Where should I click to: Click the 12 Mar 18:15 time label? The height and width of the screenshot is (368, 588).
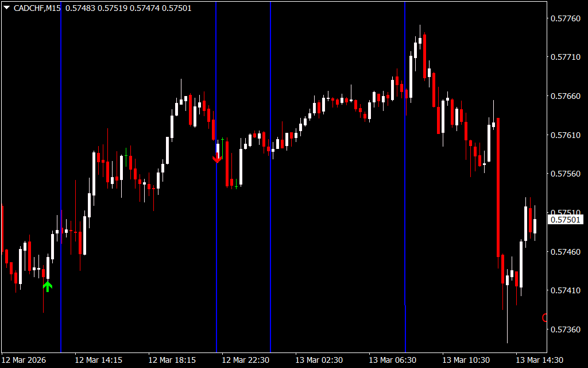[172, 360]
